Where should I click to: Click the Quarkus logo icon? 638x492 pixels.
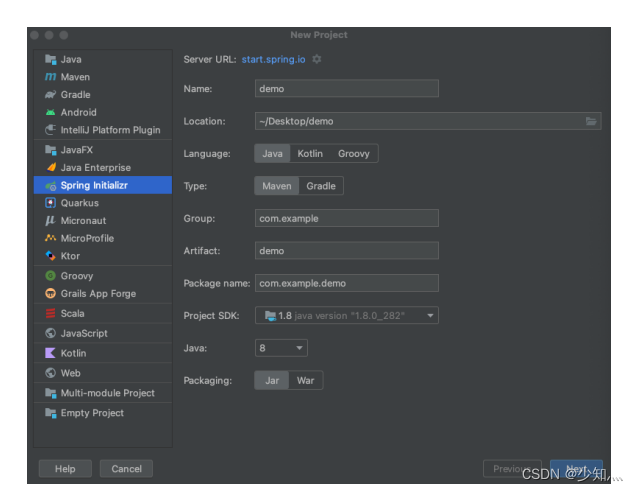click(50, 203)
